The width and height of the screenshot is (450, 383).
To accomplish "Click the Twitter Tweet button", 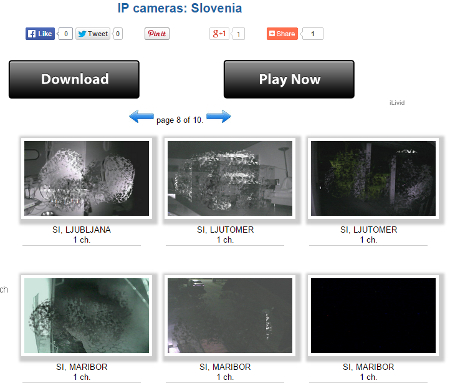I will 92,34.
